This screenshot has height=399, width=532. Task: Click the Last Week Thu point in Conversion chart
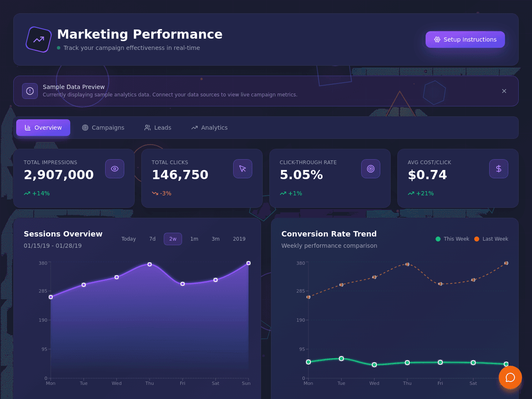[x=407, y=264]
